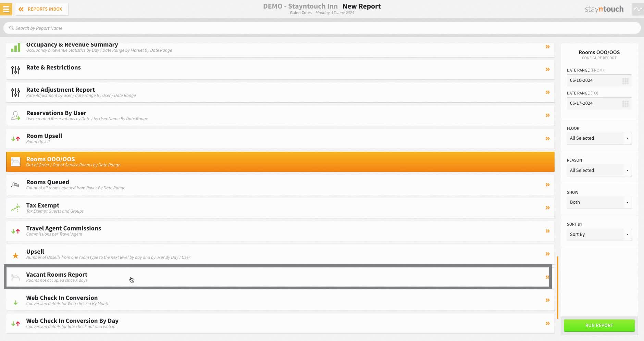
Task: Select the Rate & Restrictions report
Action: coord(280,70)
